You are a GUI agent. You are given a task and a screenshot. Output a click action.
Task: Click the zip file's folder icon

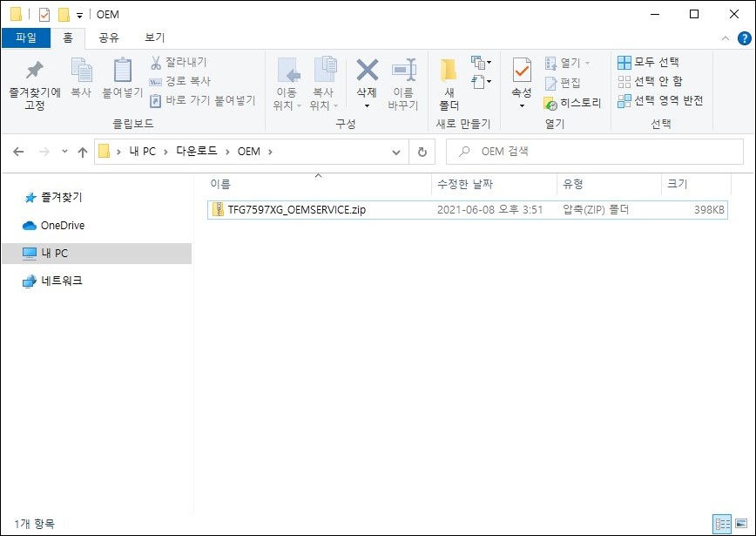point(219,209)
